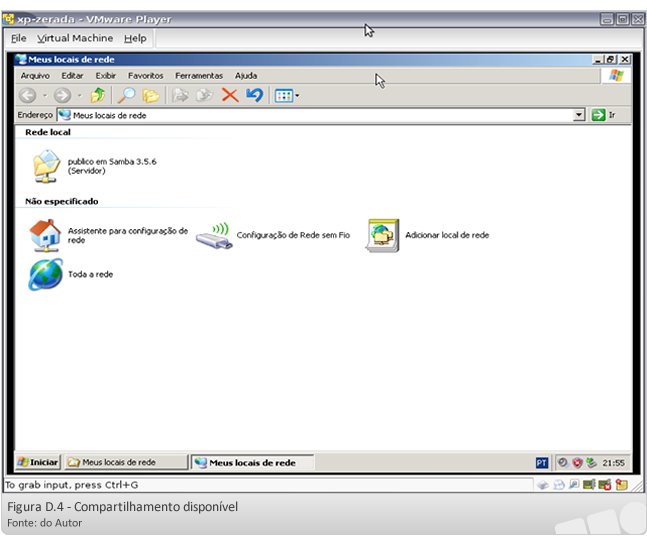Click VMware hard disk device status icon

pyautogui.click(x=543, y=485)
